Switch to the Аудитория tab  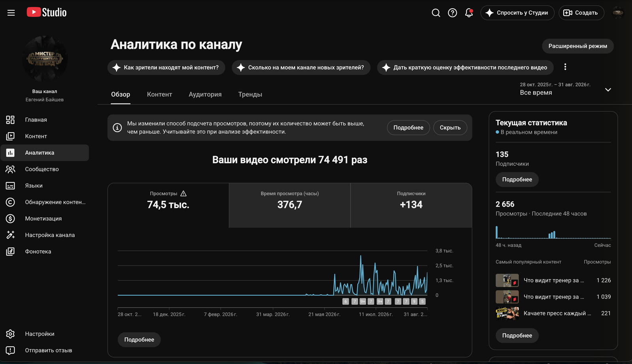(x=205, y=94)
